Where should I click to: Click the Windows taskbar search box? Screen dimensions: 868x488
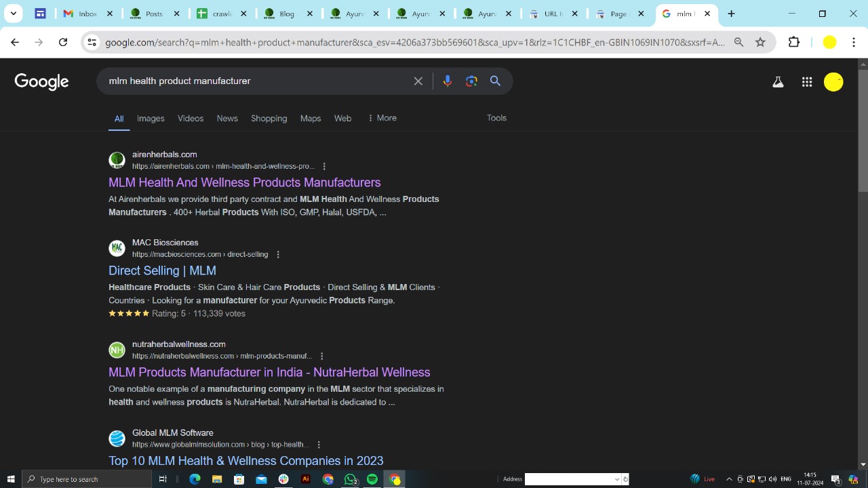(x=87, y=479)
